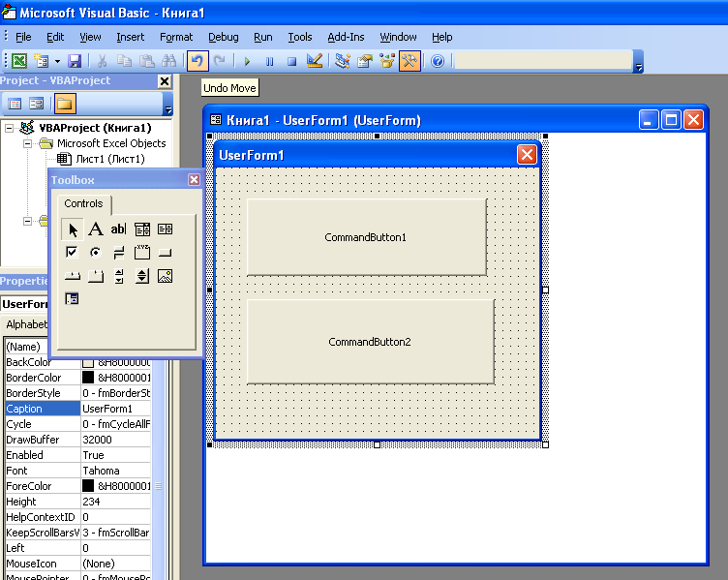Select the Controls tab in Toolbox
Image resolution: width=728 pixels, height=580 pixels.
coord(83,203)
